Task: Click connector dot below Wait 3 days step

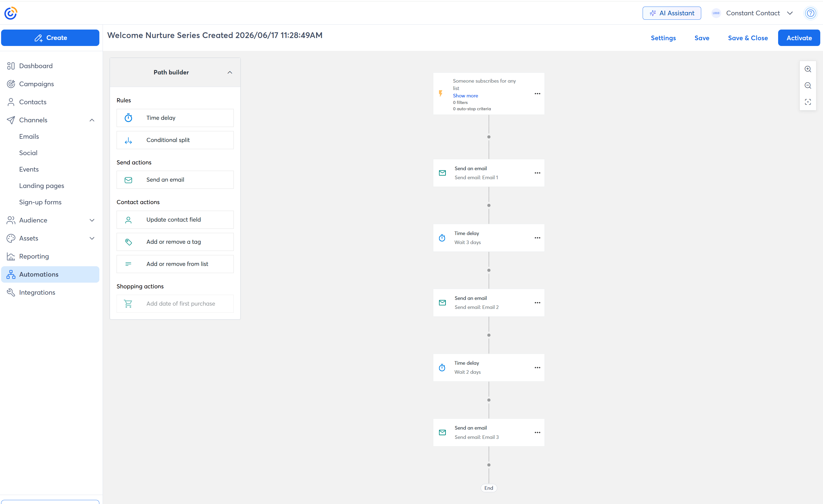Action: (x=489, y=270)
